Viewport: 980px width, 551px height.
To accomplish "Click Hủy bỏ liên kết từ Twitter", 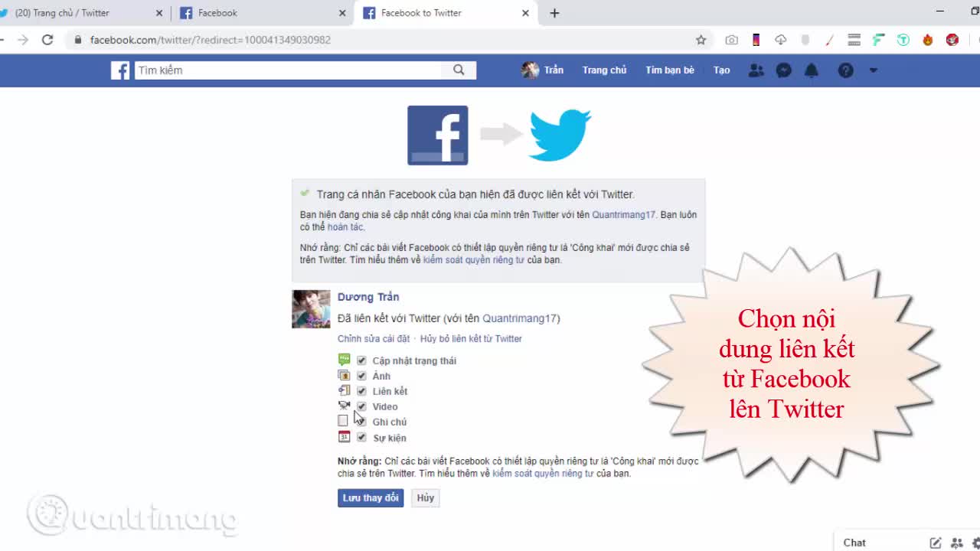I will click(471, 339).
